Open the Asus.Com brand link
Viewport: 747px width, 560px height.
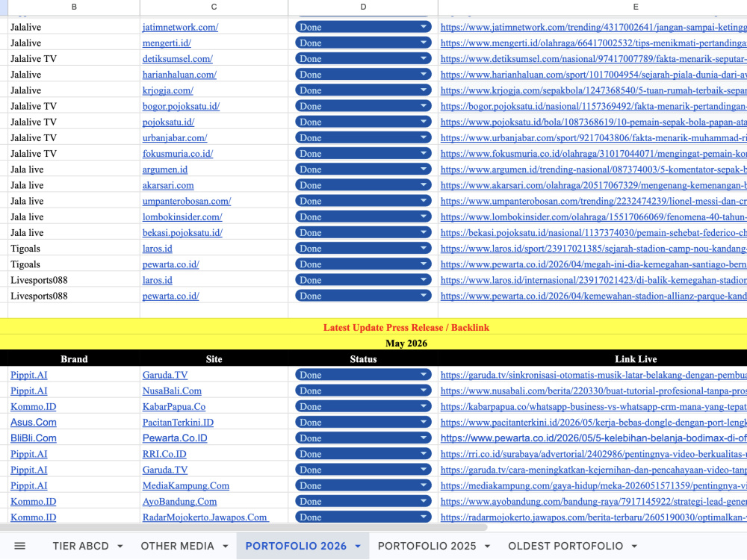[34, 422]
